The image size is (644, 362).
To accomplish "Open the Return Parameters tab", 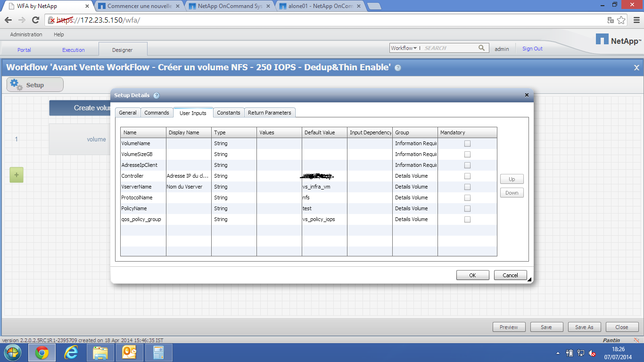I will tap(270, 113).
